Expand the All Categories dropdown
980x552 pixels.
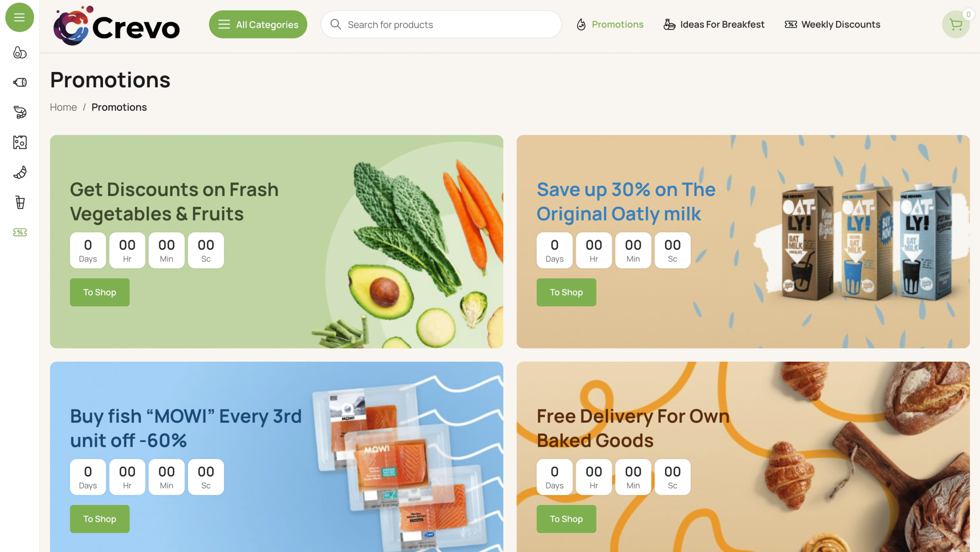(258, 24)
